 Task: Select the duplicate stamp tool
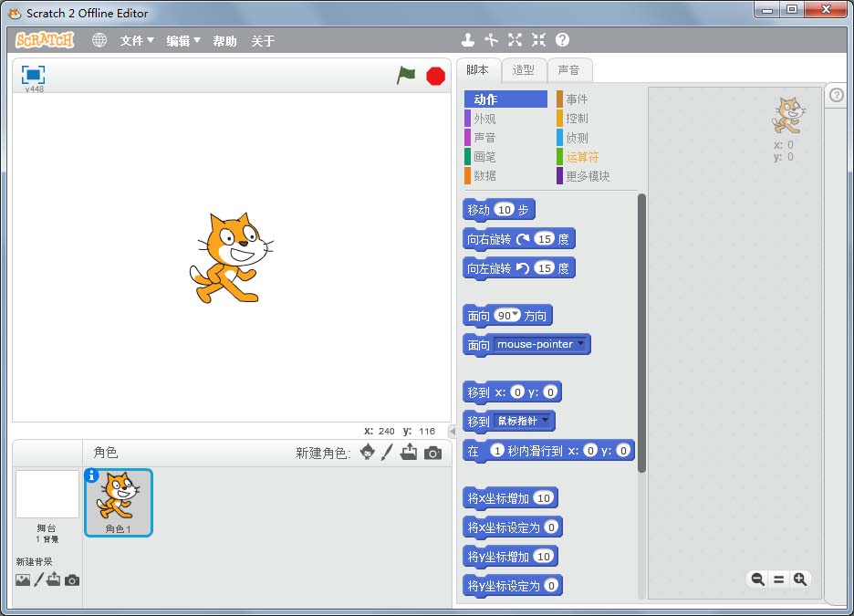467,40
